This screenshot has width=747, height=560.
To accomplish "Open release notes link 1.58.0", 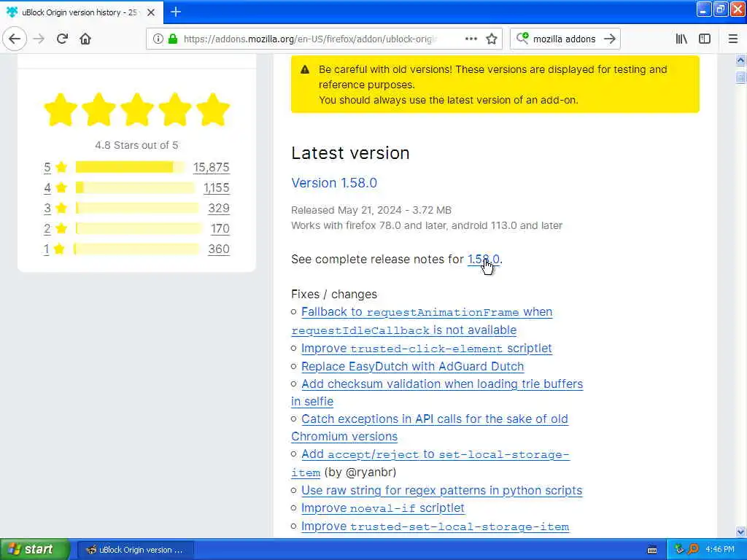I will tap(483, 259).
